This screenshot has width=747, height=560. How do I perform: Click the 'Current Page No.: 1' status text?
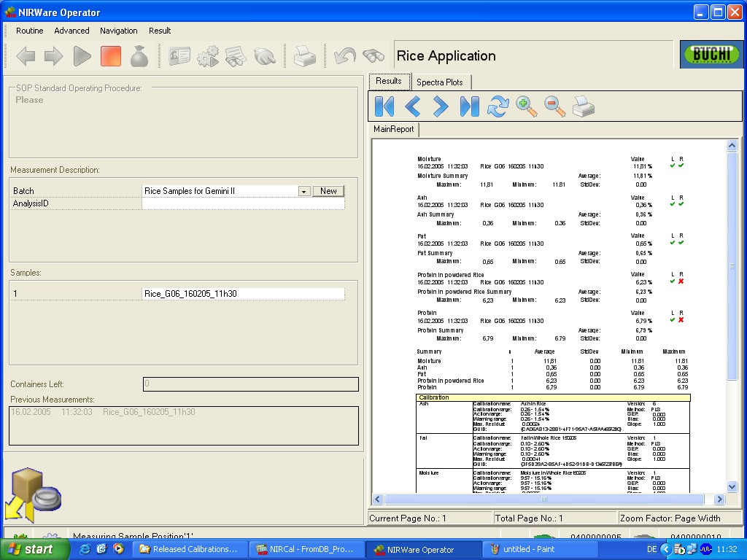(408, 518)
